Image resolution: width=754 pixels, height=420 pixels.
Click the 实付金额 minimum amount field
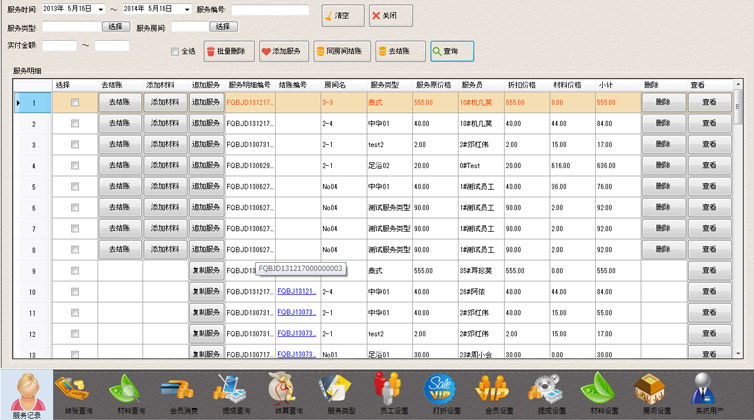(x=60, y=46)
